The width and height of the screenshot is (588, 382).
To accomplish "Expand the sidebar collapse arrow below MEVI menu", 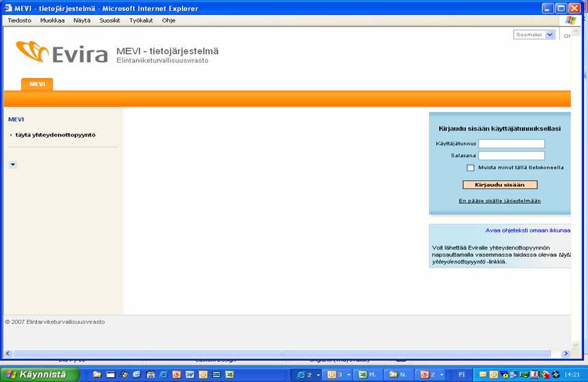I will (13, 165).
